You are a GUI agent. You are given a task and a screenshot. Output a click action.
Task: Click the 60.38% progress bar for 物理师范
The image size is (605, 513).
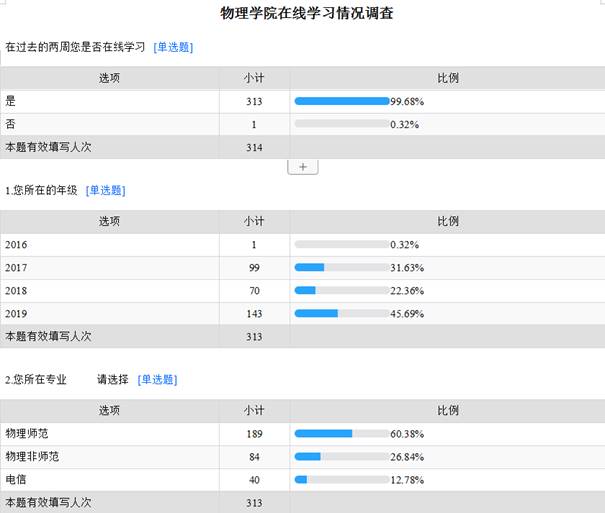[341, 433]
